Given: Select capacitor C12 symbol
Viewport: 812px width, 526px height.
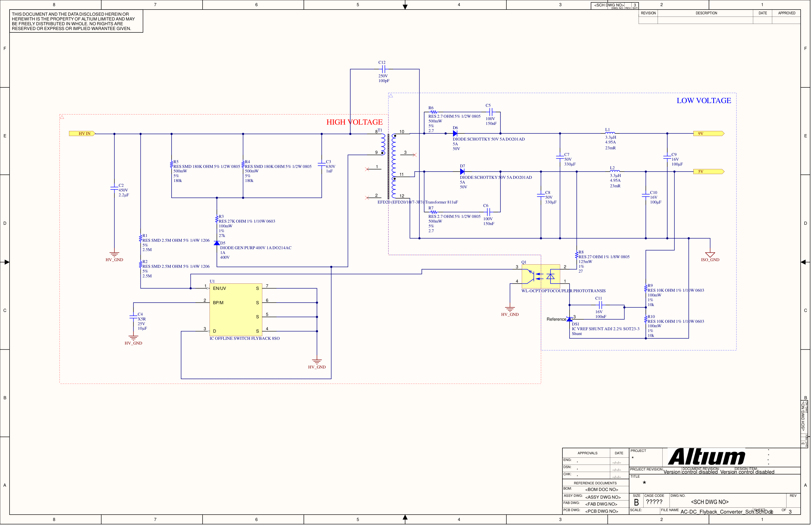Looking at the screenshot, I should [x=383, y=69].
